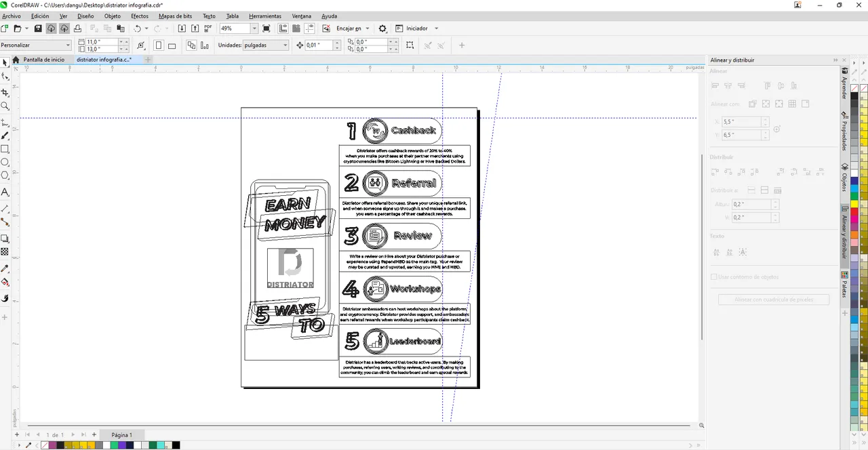868x450 pixels.
Task: Open the zoom level 49% dropdown
Action: [254, 28]
